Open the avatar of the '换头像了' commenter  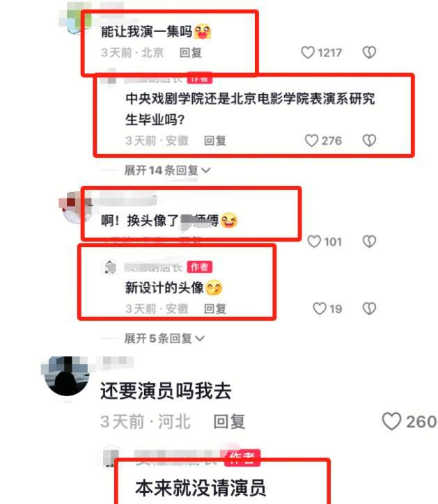[76, 208]
